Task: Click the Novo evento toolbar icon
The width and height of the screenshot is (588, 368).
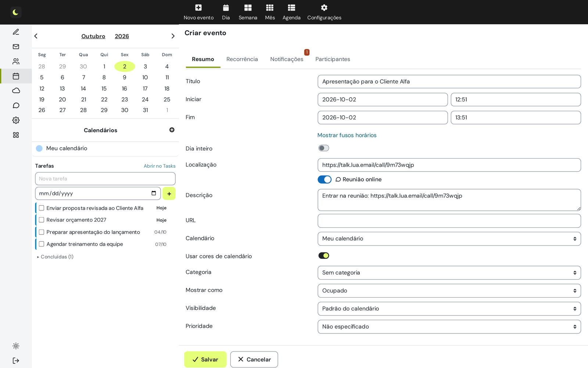Action: coord(198,8)
